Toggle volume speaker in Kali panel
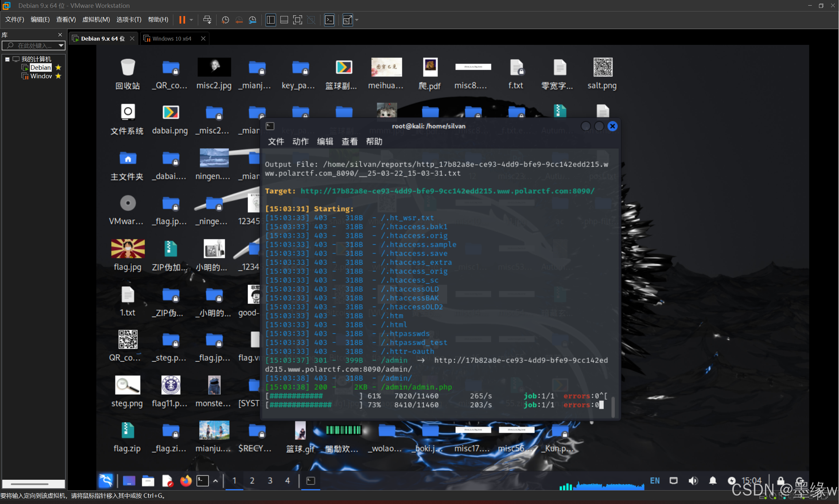Viewport: 839px width, 504px height. 693,481
